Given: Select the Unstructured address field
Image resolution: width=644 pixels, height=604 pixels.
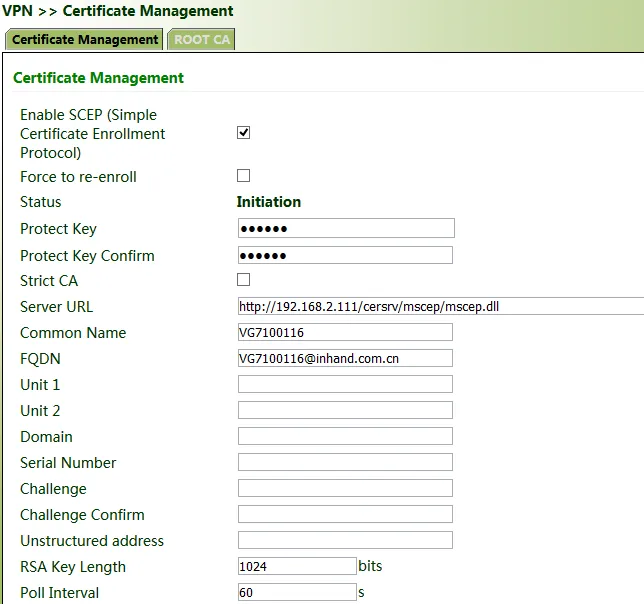Looking at the screenshot, I should point(345,540).
